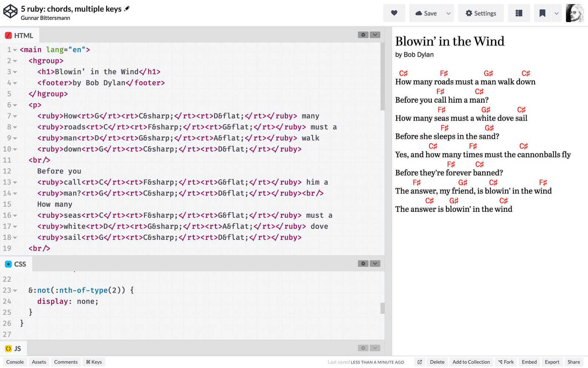This screenshot has height=368, width=588.
Task: Click 'The answer is blowin' in the wind' lyric
Action: point(454,209)
